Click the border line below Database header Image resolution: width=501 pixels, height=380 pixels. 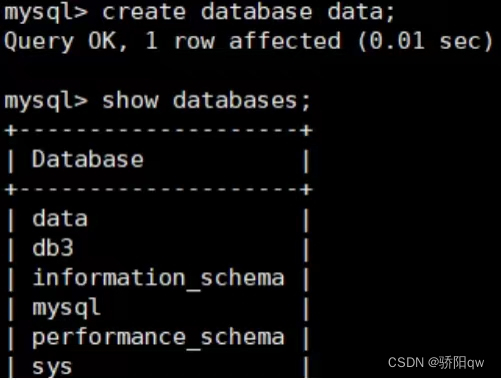tap(158, 190)
